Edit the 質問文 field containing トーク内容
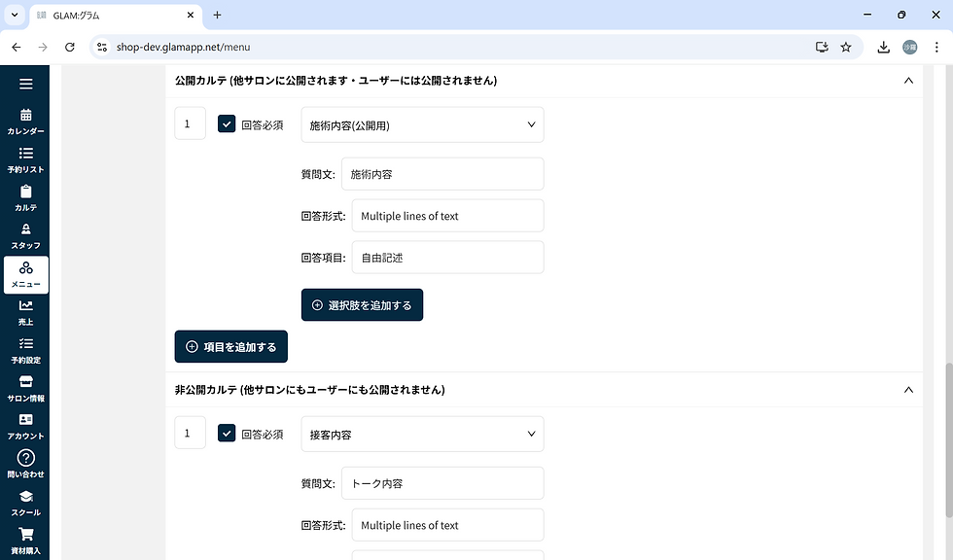The image size is (953, 560). [442, 483]
